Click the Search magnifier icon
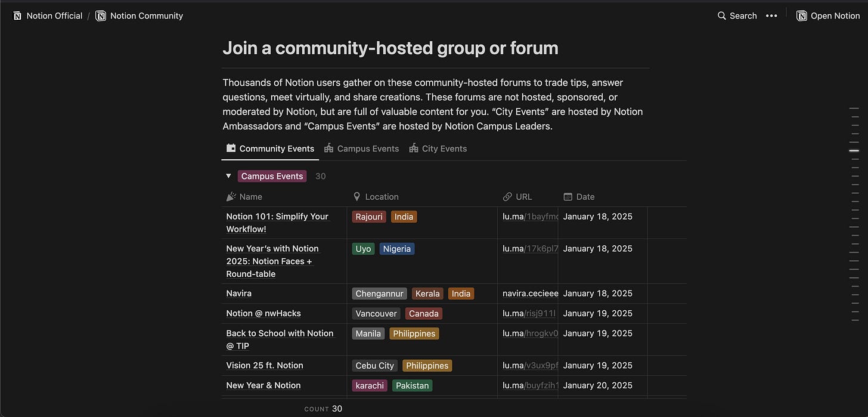Image resolution: width=868 pixels, height=417 pixels. coord(722,16)
